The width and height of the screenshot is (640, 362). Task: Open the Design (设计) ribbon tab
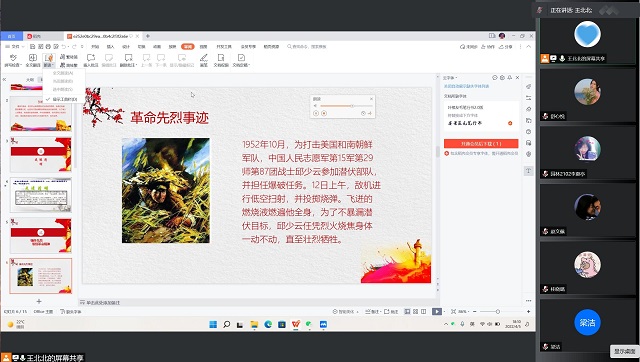(x=126, y=47)
